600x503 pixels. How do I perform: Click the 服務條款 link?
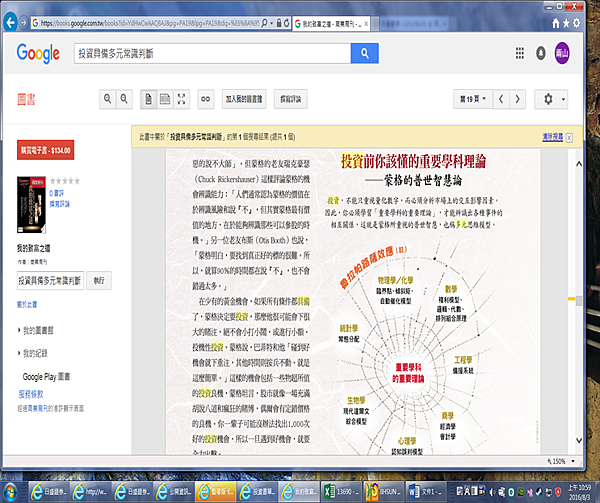click(31, 394)
